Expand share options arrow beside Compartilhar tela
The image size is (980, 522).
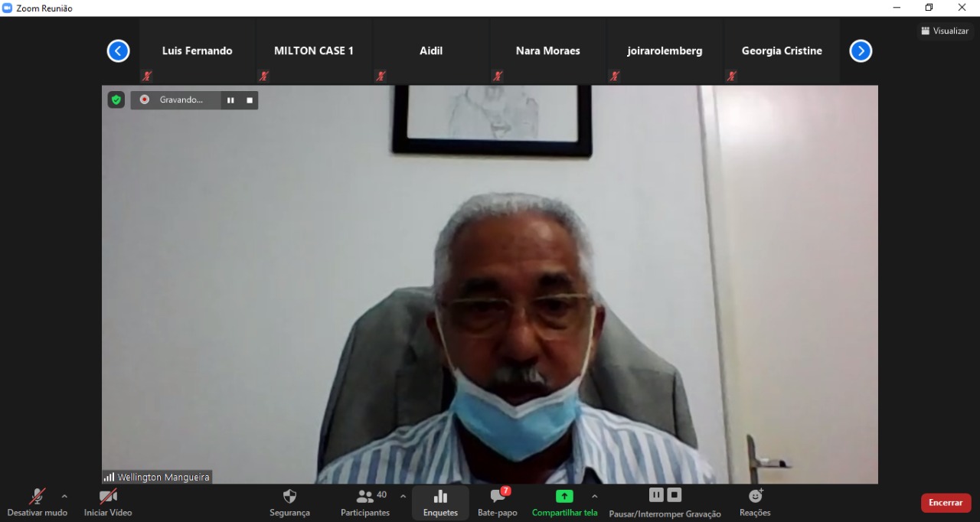(x=595, y=496)
